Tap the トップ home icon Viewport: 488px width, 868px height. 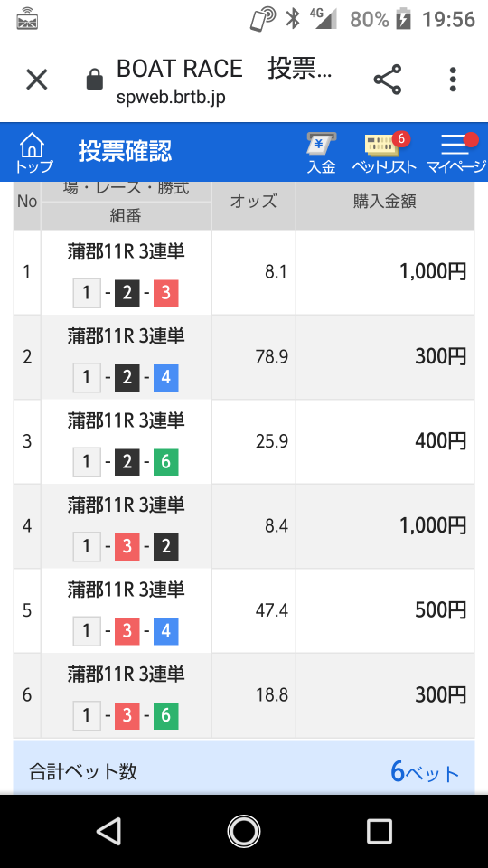33,152
